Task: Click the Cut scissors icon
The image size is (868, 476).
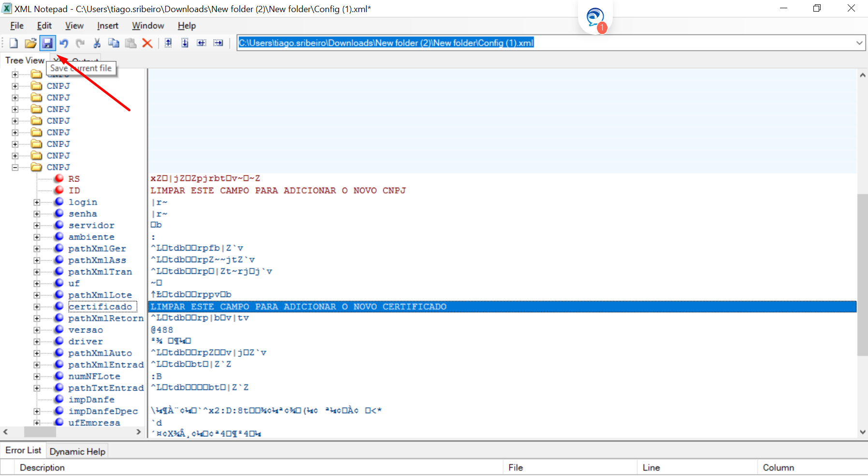Action: pos(97,43)
